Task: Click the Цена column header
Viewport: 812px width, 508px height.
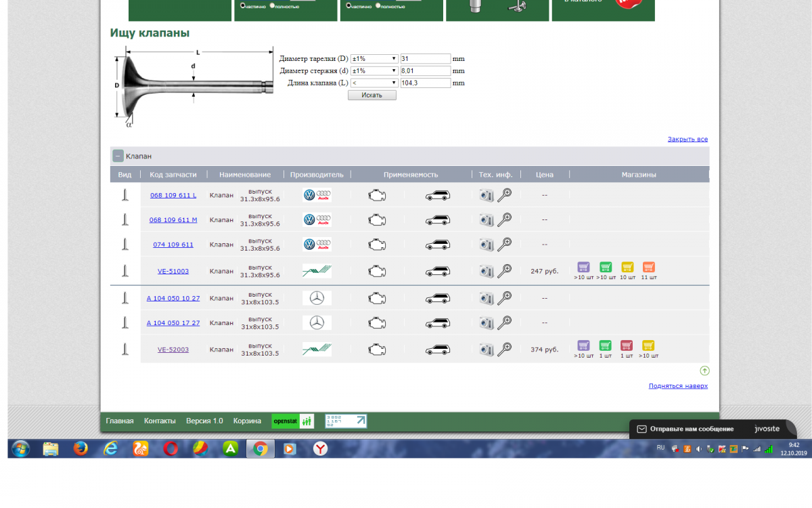Action: click(545, 175)
